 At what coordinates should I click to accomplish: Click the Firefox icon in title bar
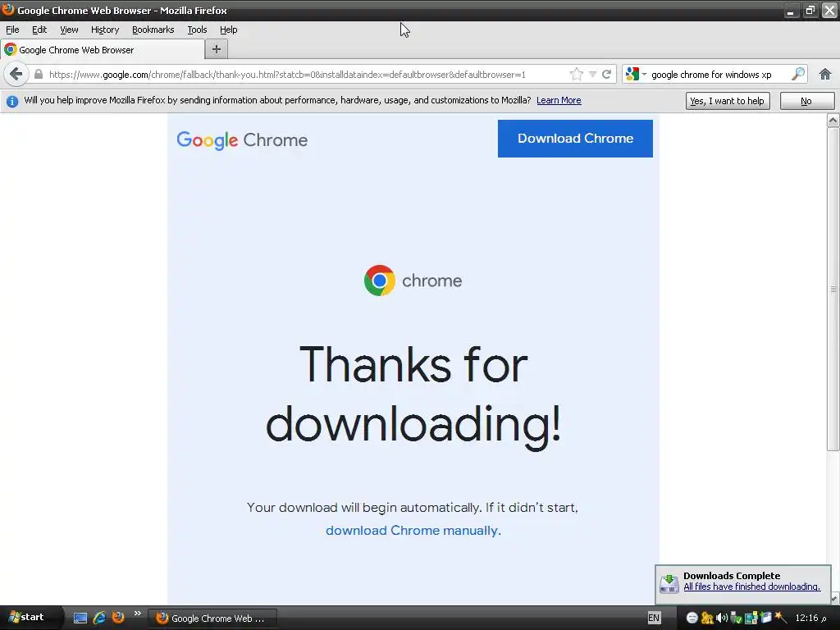[8, 10]
